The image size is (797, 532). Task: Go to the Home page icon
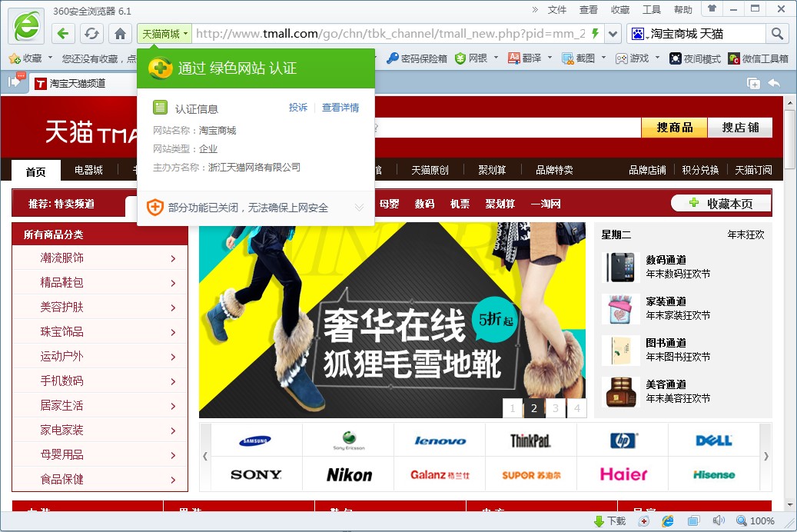tap(120, 34)
